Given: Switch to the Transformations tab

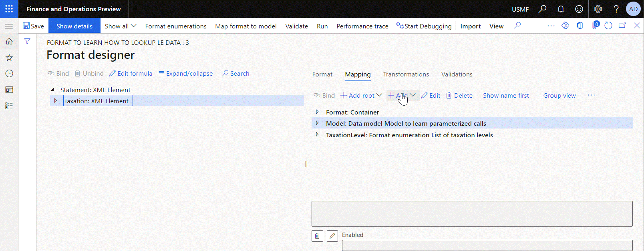Looking at the screenshot, I should click(x=406, y=74).
